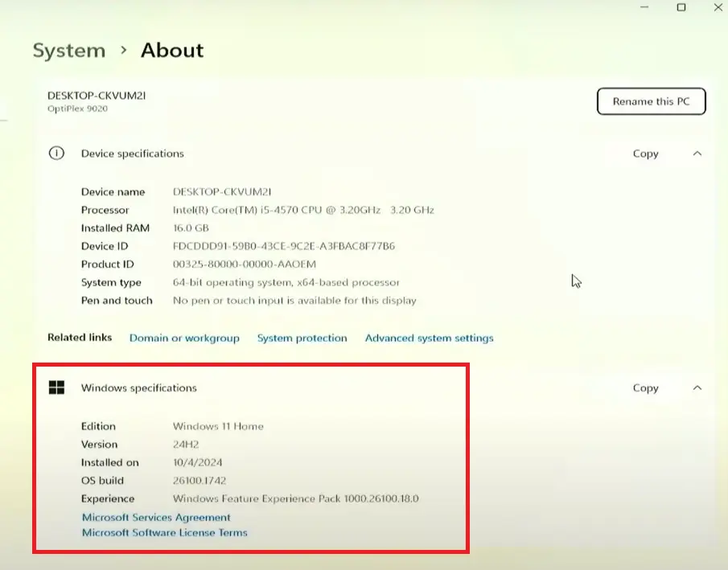The height and width of the screenshot is (570, 728).
Task: Click the Rename this PC button
Action: 651,101
